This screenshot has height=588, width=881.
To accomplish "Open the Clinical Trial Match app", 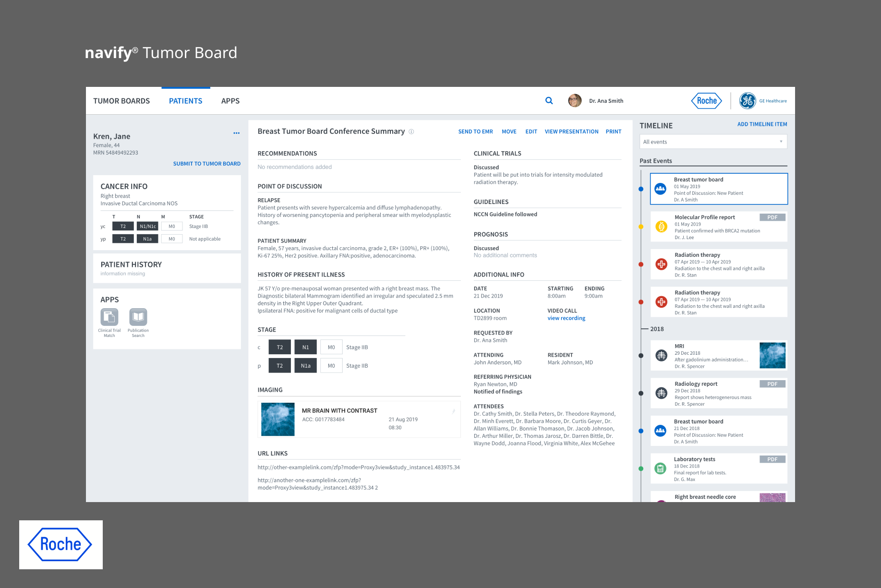I will click(x=109, y=317).
